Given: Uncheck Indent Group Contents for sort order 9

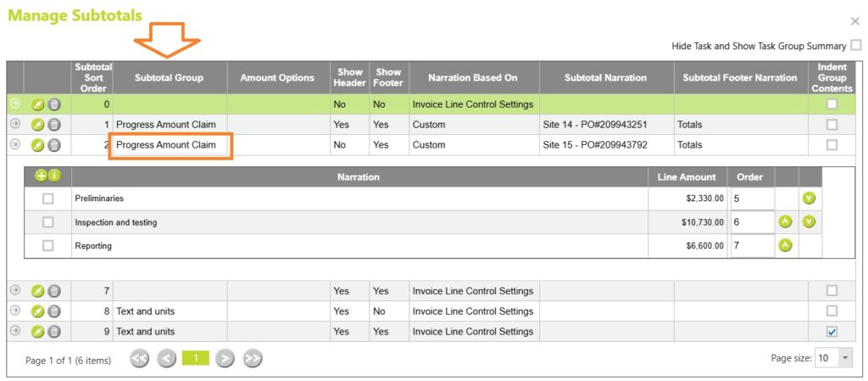Looking at the screenshot, I should [x=832, y=332].
